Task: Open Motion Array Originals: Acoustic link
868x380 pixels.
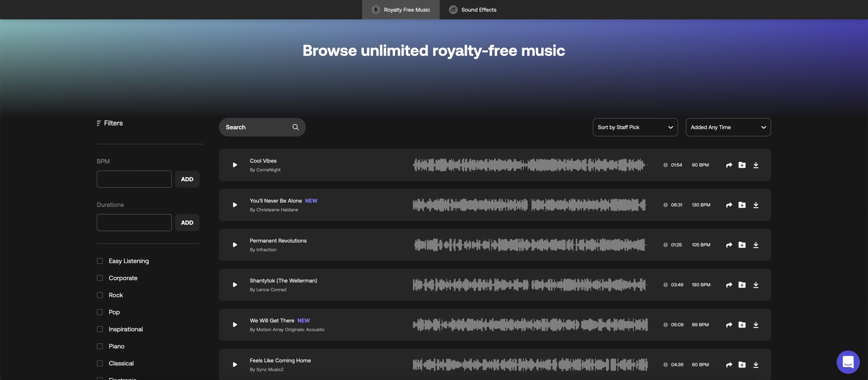Action: coord(290,330)
